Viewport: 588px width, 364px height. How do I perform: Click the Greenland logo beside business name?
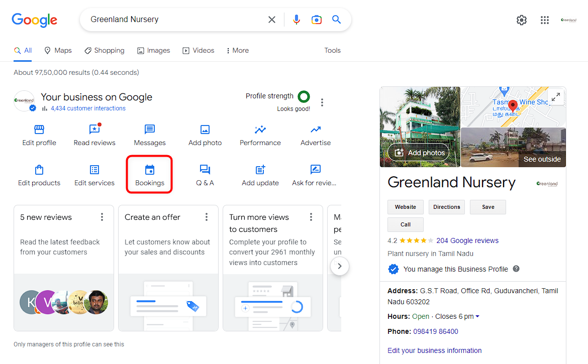pyautogui.click(x=547, y=183)
